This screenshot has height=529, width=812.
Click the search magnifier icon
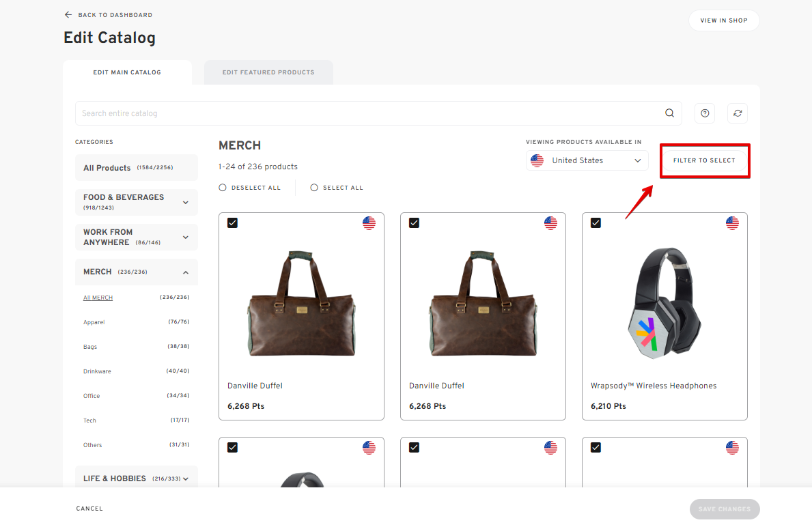tap(669, 113)
